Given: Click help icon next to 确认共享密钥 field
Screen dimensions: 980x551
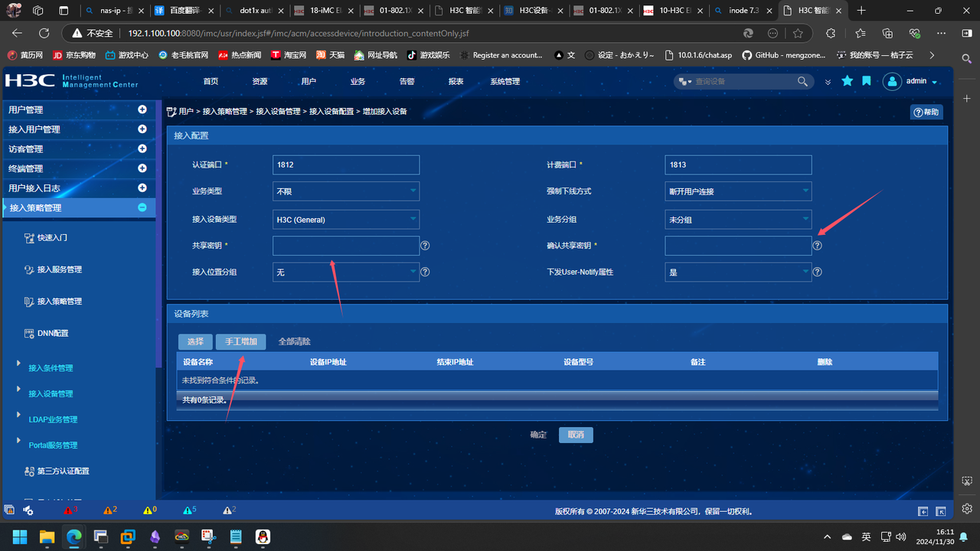Looking at the screenshot, I should (817, 246).
